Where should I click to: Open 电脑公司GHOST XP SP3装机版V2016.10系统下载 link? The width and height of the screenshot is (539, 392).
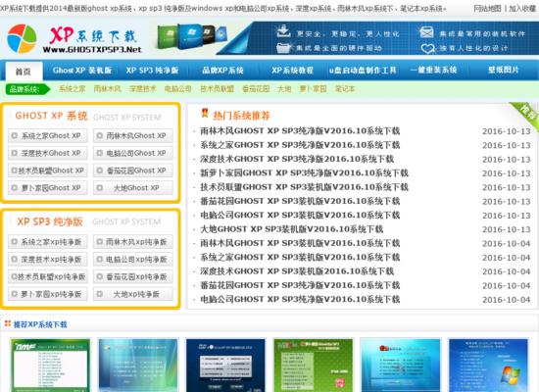tap(300, 216)
